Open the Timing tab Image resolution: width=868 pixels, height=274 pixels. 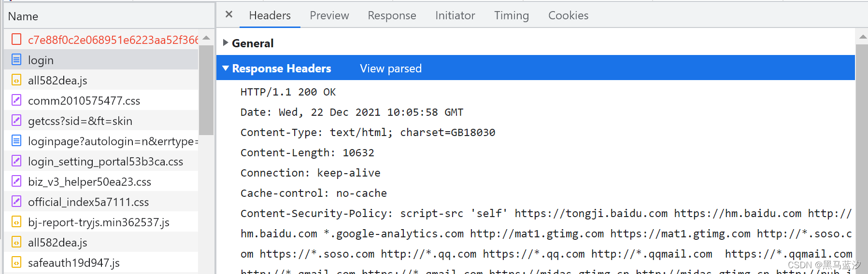[511, 15]
